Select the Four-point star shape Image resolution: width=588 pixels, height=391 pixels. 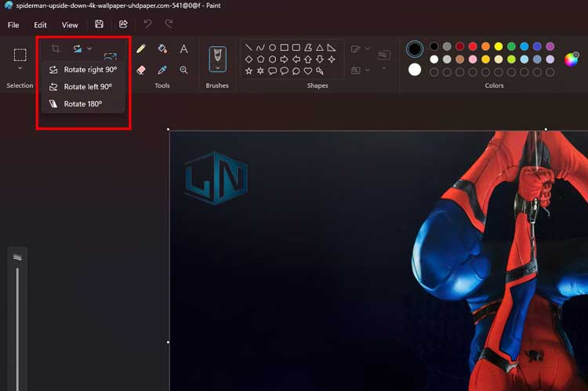[x=332, y=60]
